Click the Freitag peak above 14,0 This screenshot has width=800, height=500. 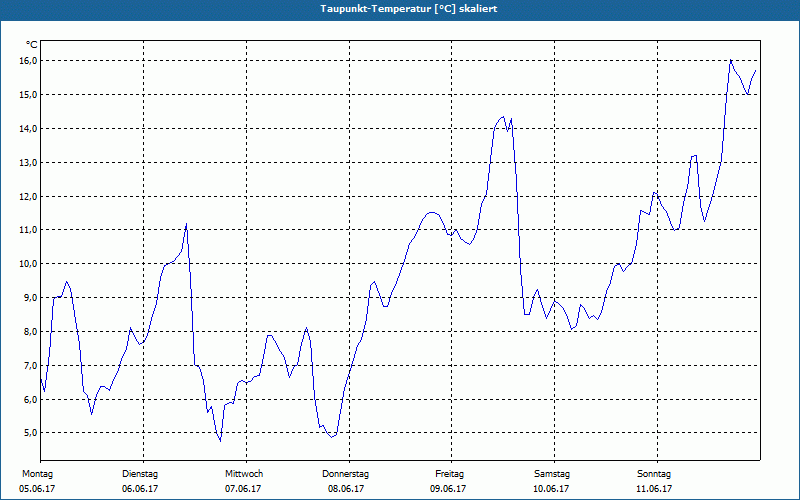[503, 117]
